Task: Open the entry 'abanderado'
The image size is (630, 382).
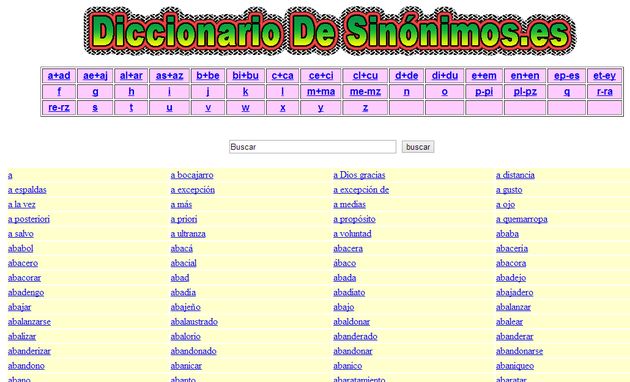Action: 355,336
